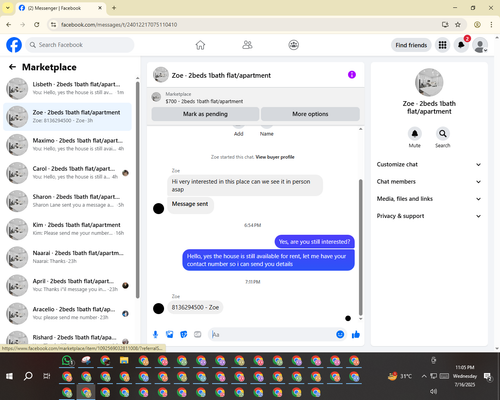This screenshot has width=500, height=400.
Task: Open the Friends icon in top navigation
Action: (247, 45)
